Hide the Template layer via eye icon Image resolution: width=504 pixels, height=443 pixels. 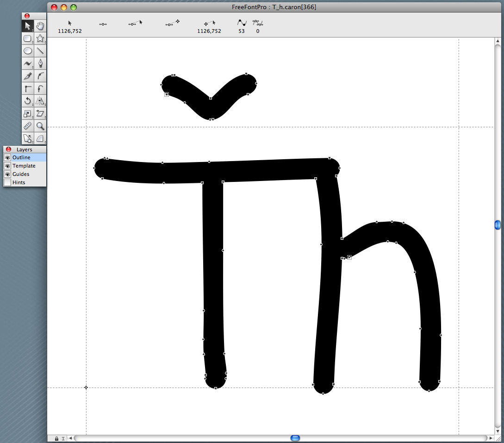pos(7,166)
